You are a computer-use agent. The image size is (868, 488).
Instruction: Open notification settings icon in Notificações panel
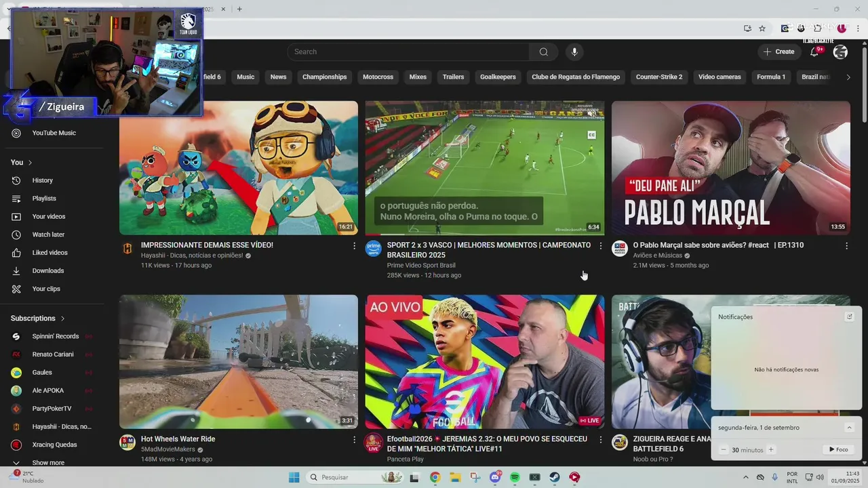click(849, 317)
